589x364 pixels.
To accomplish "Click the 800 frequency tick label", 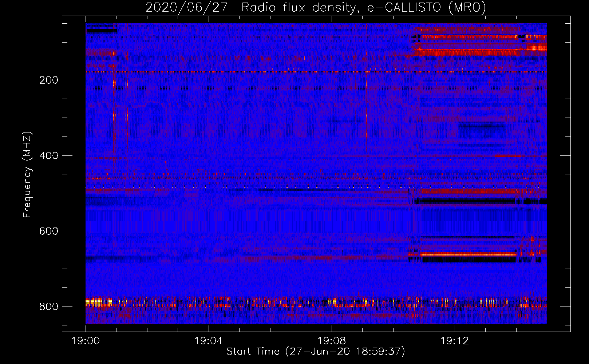I will click(x=49, y=306).
